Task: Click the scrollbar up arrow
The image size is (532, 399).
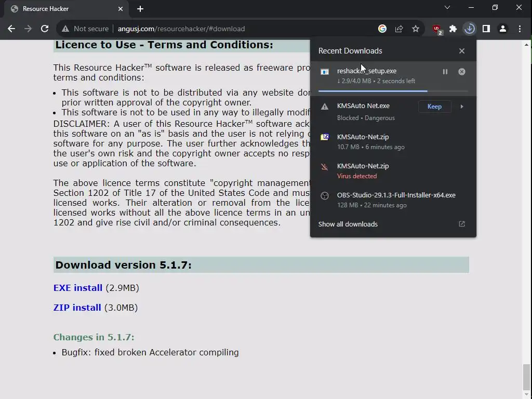Action: (x=527, y=44)
